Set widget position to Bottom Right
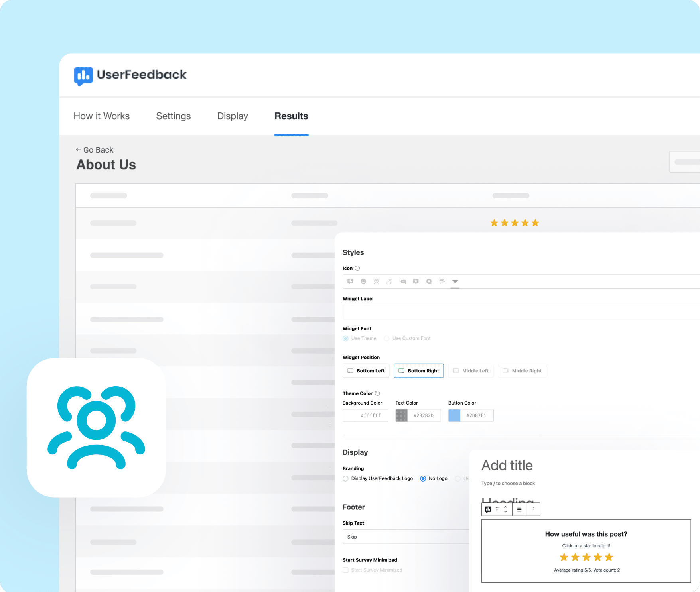This screenshot has height=592, width=700. [418, 371]
